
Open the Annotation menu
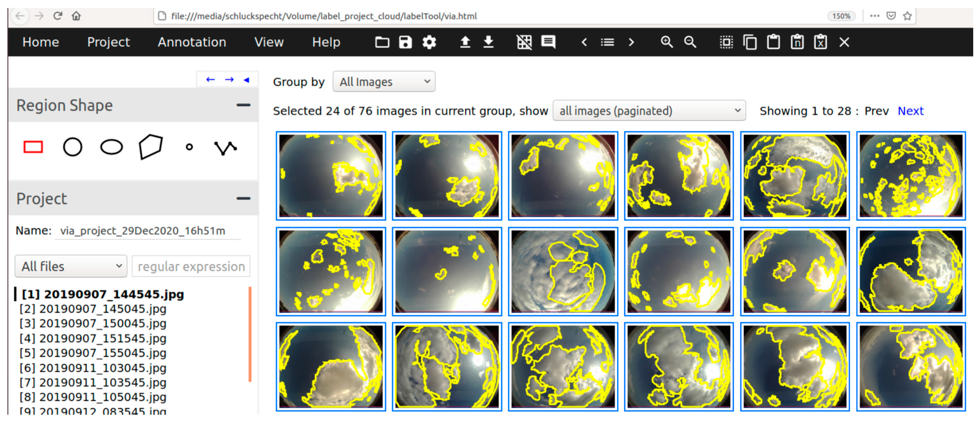pos(192,42)
